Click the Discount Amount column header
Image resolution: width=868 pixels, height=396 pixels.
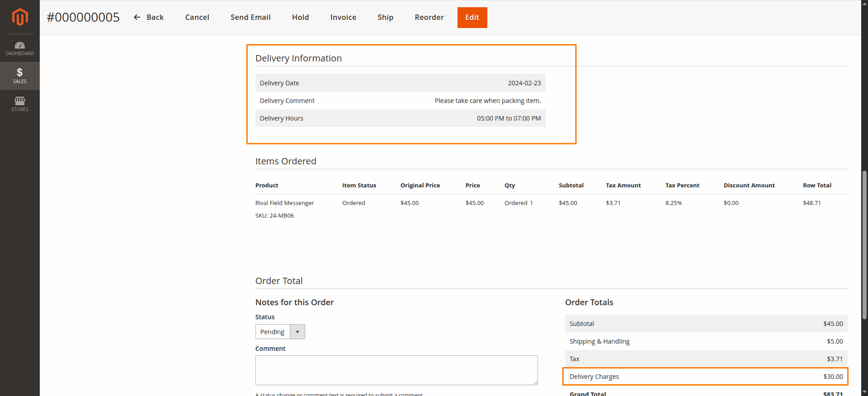click(749, 185)
